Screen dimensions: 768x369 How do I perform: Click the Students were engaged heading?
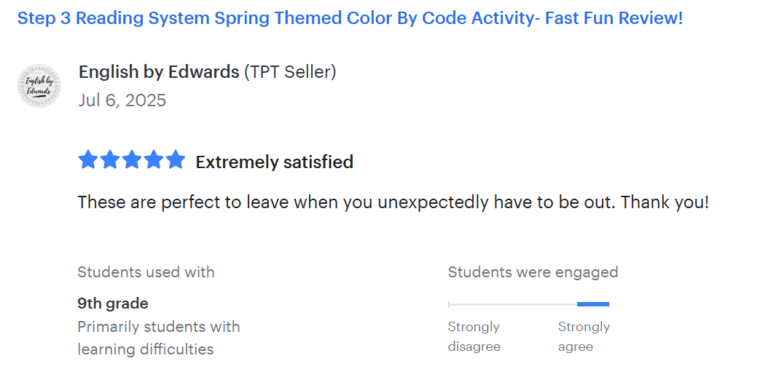533,272
